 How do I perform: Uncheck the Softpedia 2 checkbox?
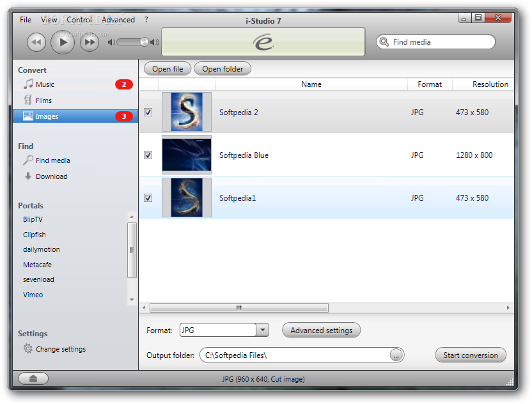tap(148, 113)
